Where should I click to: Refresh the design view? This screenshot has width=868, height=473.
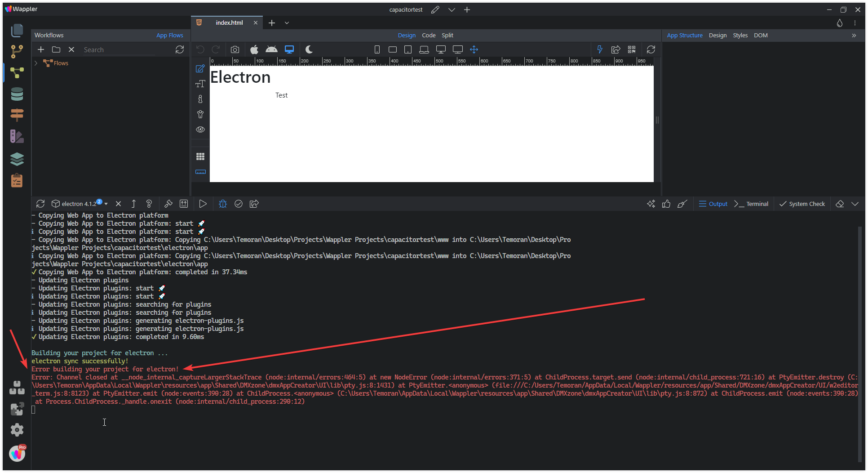(651, 49)
